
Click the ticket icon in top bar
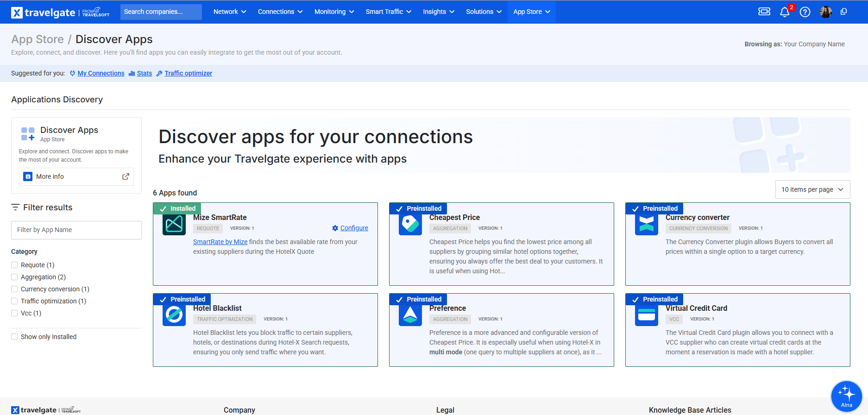pyautogui.click(x=764, y=12)
